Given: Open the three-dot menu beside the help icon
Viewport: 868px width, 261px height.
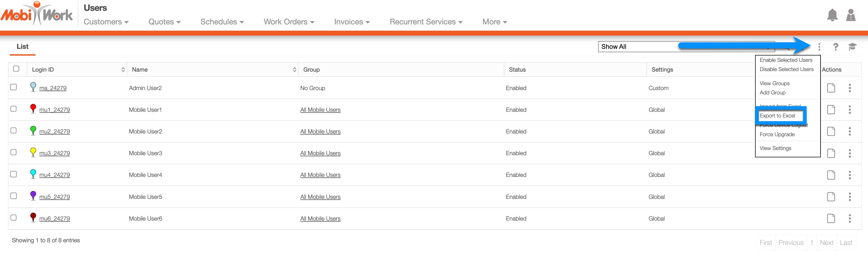Looking at the screenshot, I should click(819, 47).
